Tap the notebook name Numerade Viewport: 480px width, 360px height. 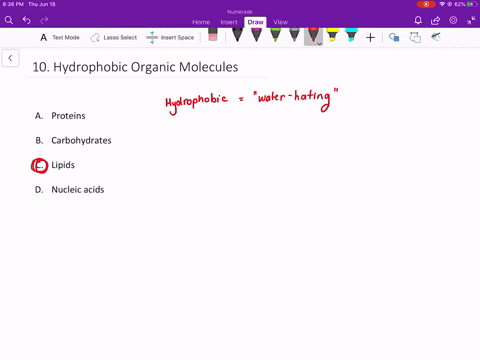240,12
